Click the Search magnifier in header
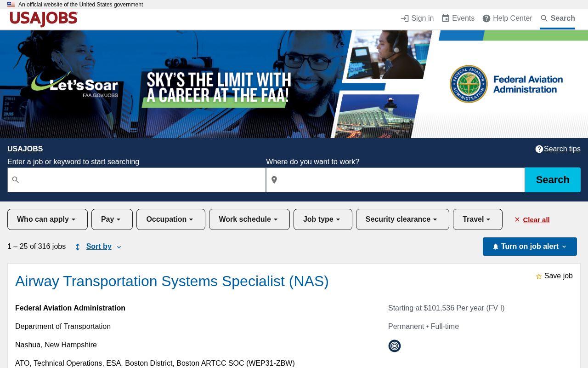Screen dimensions: 588x368 coord(544,18)
